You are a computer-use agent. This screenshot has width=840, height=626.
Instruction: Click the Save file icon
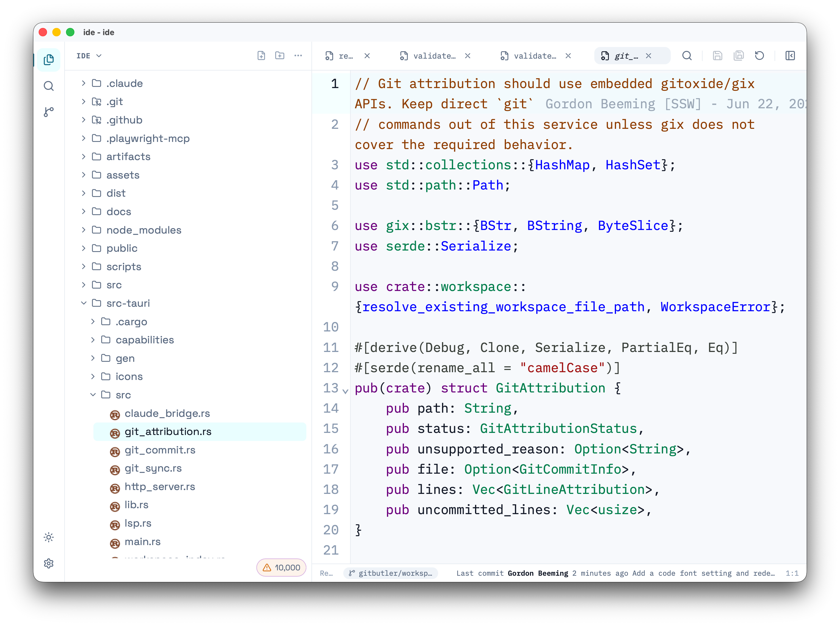[717, 56]
